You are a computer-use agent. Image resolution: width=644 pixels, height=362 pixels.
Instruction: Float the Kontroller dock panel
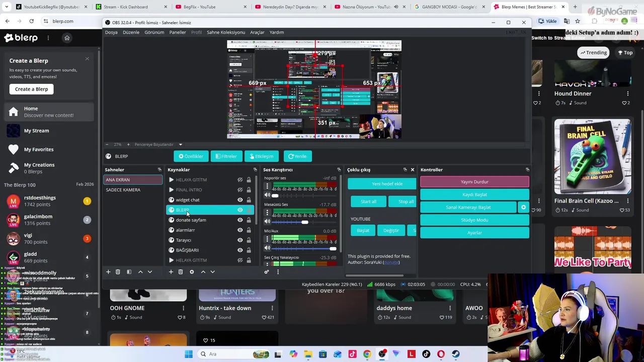click(527, 170)
